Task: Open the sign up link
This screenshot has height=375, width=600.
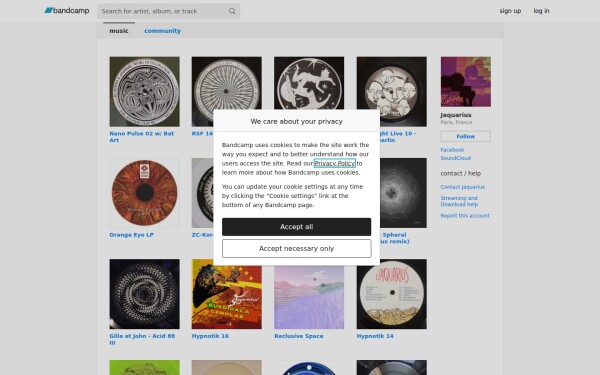Action: 510,11
